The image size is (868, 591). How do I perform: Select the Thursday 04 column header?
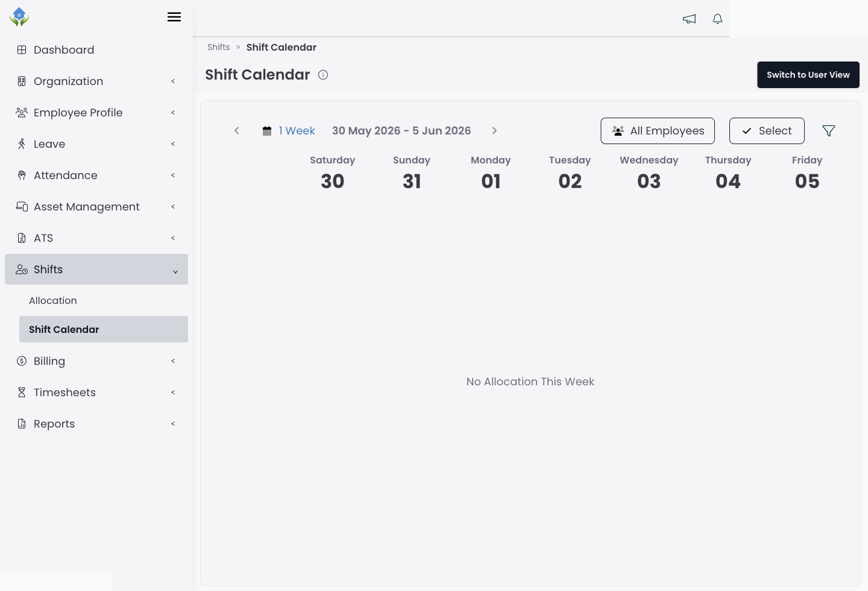tap(728, 172)
